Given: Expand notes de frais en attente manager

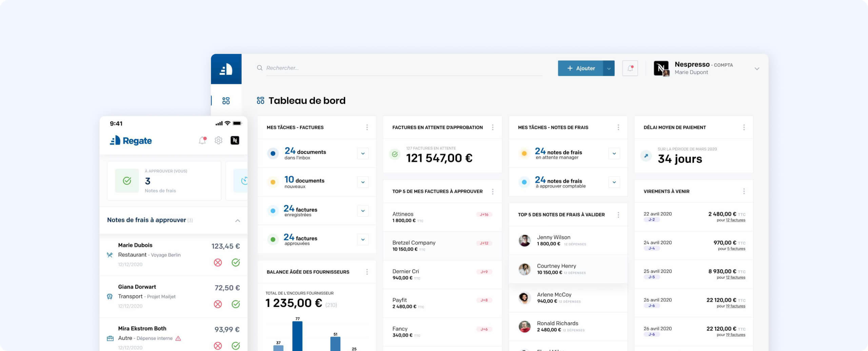Looking at the screenshot, I should [x=614, y=153].
